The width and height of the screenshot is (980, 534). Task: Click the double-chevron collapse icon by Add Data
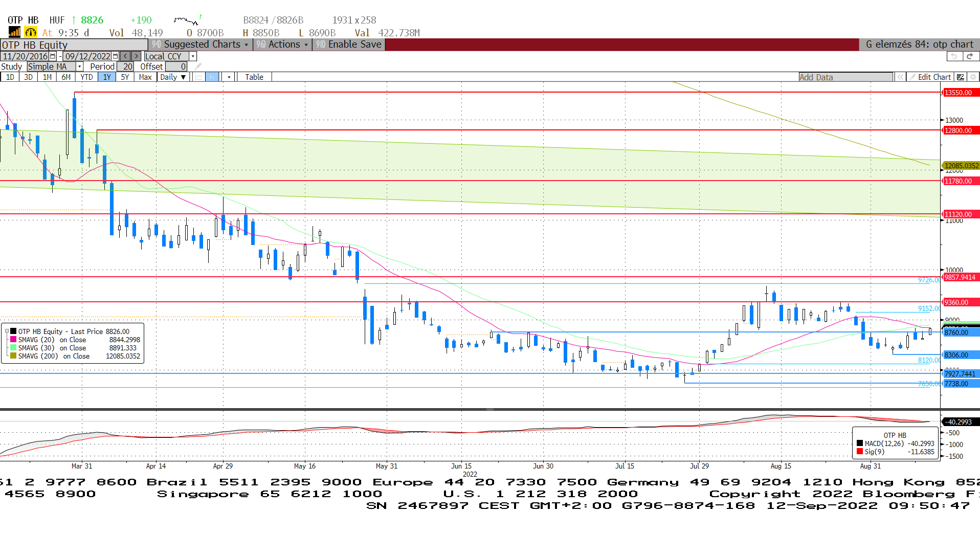[x=900, y=77]
